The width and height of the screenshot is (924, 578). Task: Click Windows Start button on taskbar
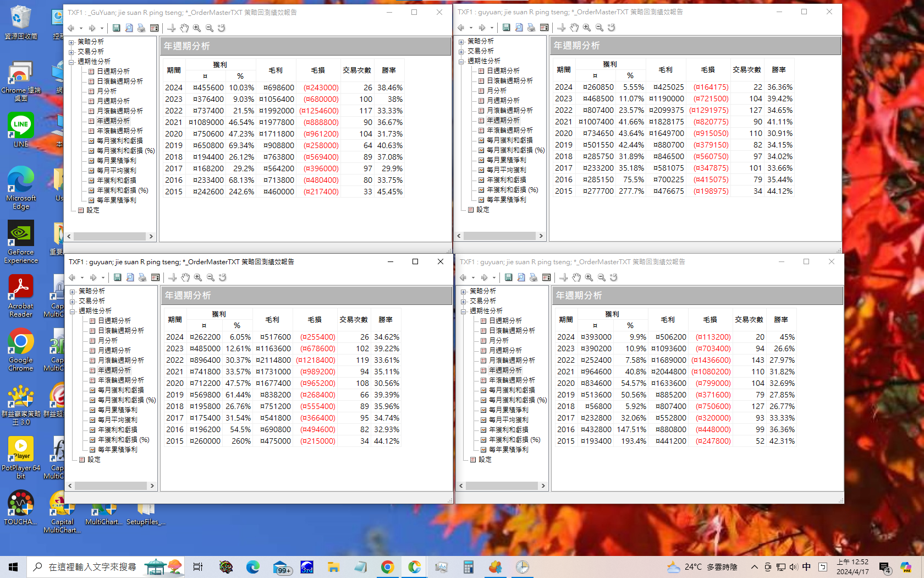click(x=13, y=567)
